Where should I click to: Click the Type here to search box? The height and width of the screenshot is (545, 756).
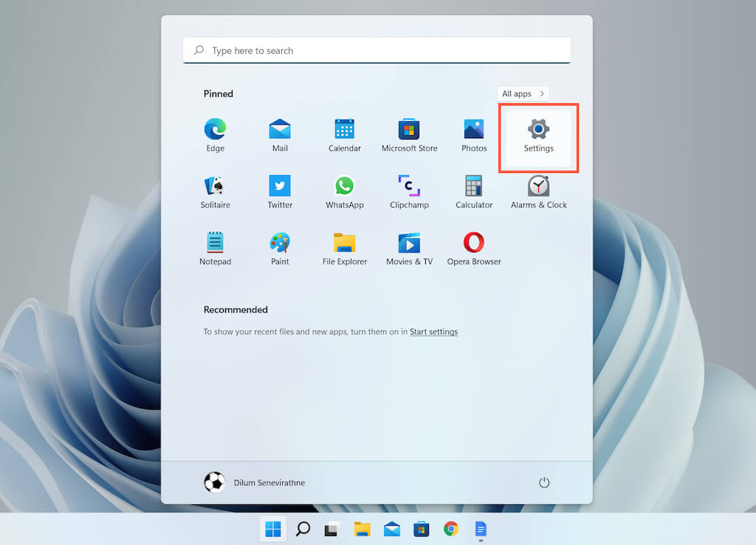coord(377,50)
